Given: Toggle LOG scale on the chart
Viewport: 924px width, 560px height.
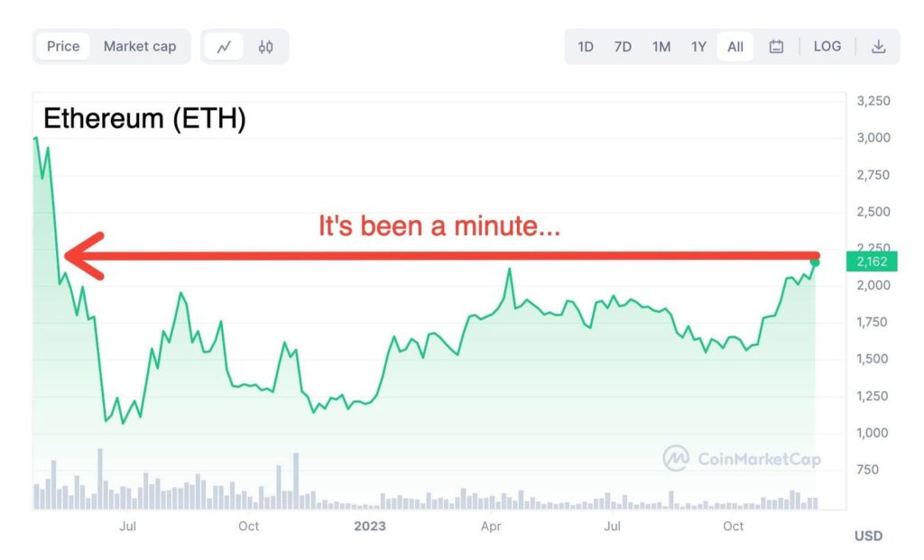Looking at the screenshot, I should click(827, 47).
